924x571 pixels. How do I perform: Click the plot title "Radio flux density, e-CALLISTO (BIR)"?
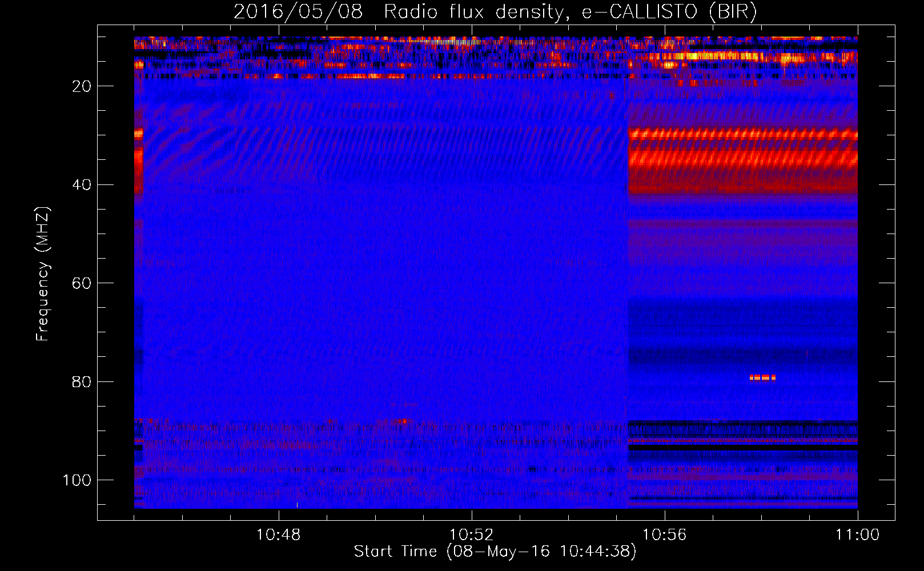(x=571, y=11)
